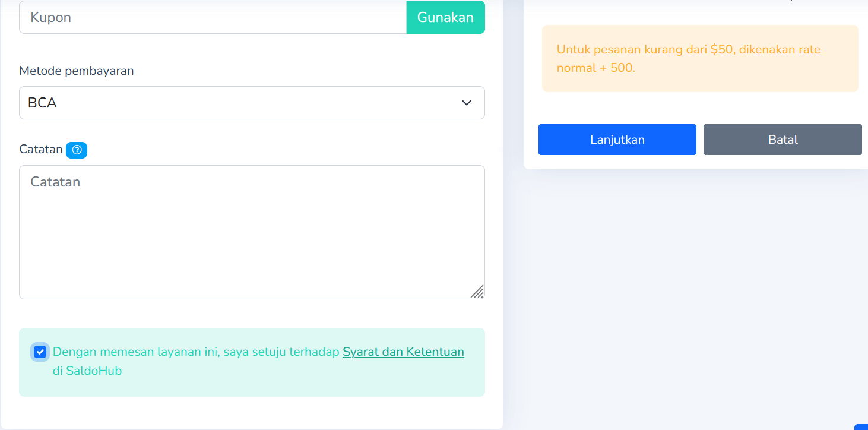Focus the Kupon input field
868x430 pixels.
[213, 17]
